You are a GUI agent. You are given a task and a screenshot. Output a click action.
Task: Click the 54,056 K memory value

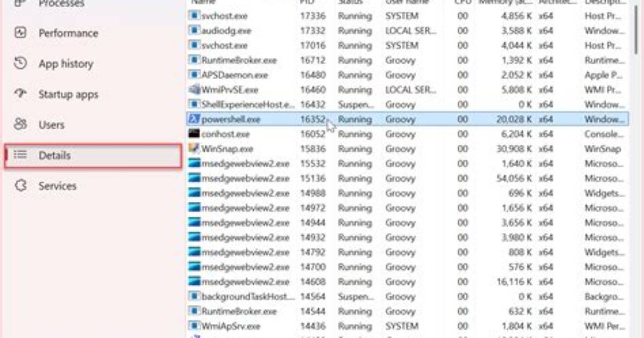(x=514, y=179)
